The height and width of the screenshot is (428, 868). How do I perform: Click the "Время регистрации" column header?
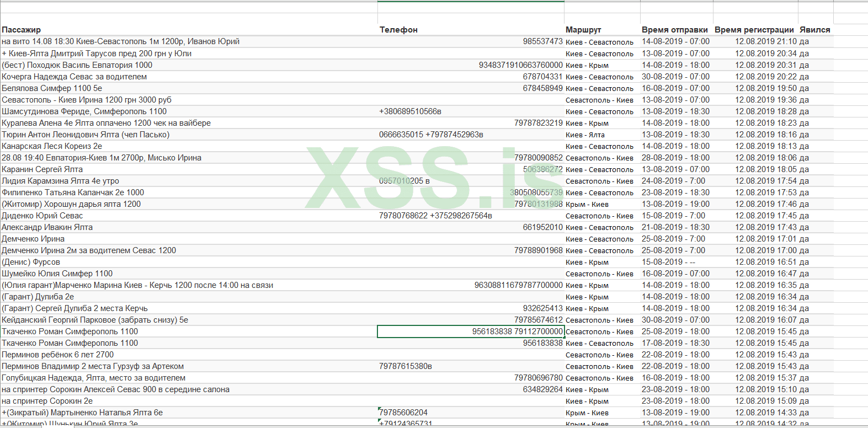[754, 30]
